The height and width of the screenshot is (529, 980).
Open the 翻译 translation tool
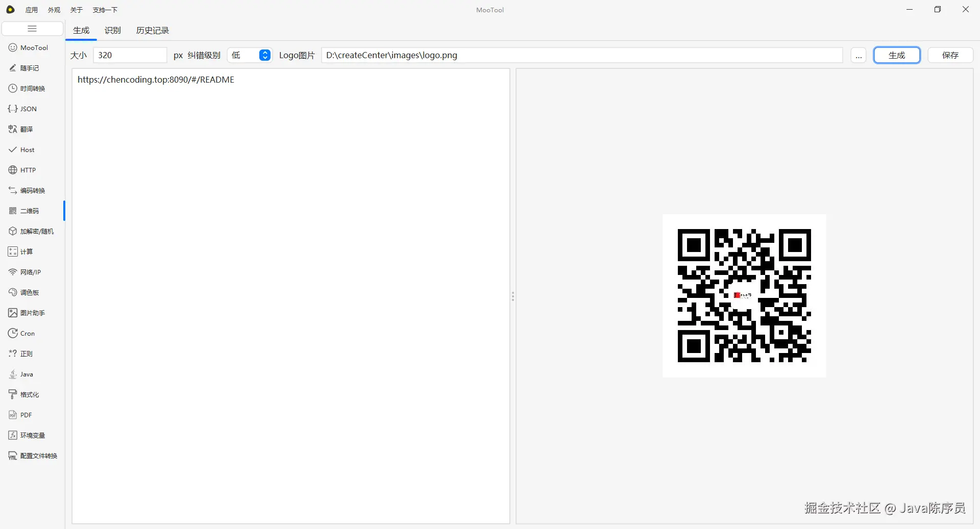click(x=33, y=129)
